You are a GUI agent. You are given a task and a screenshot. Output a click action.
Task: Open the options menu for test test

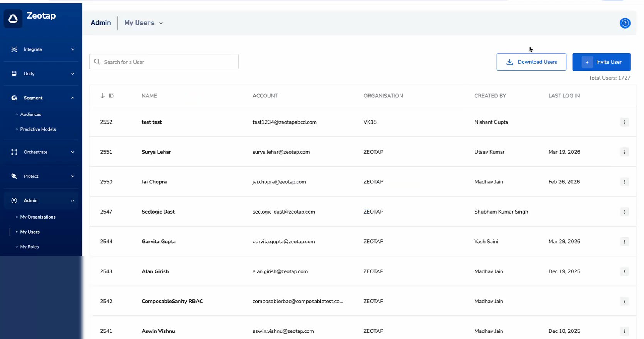coord(624,122)
